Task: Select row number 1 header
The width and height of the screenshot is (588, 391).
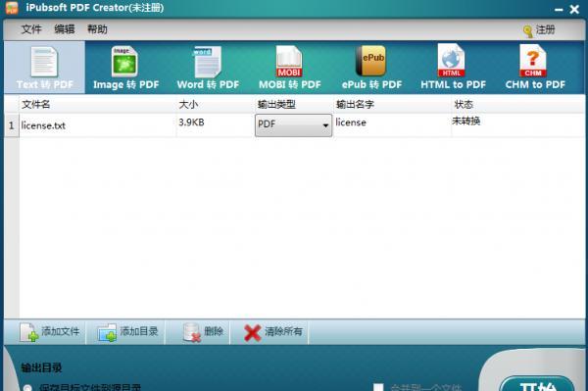Action: click(12, 125)
